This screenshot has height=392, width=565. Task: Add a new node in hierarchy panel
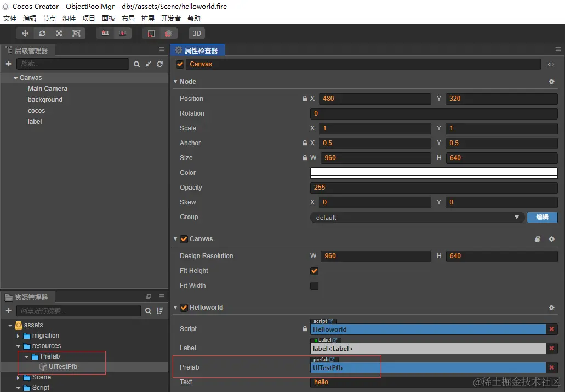coord(9,64)
